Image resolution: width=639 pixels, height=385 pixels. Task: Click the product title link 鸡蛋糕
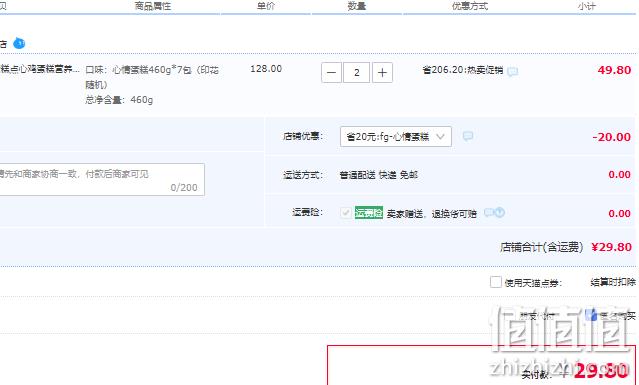[40, 69]
